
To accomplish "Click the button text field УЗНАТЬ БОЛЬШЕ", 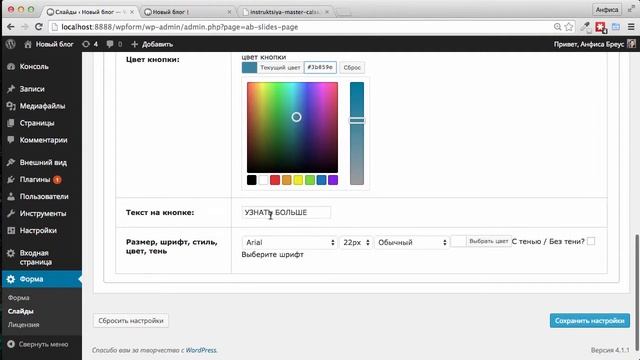I will (286, 213).
